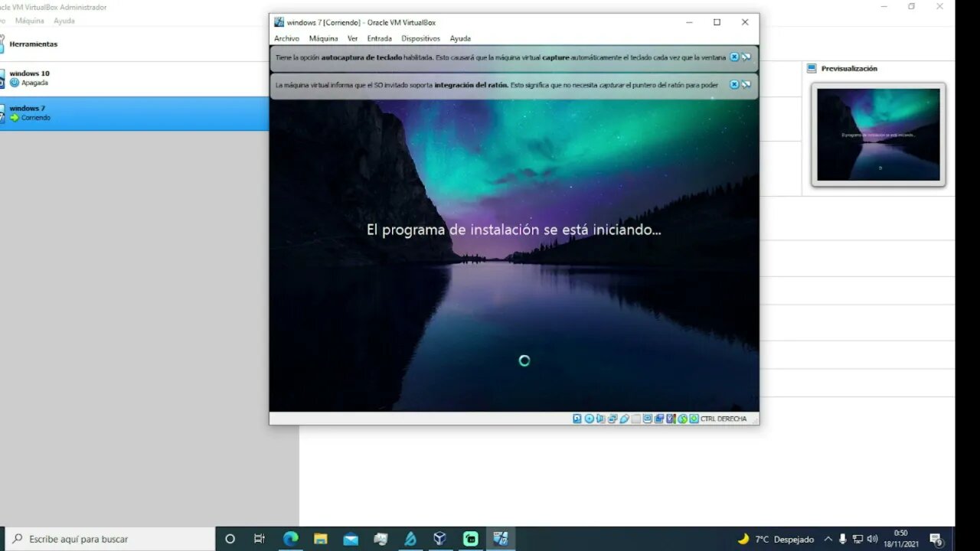
Task: Dismiss the keyboard autocapture notification
Action: click(734, 57)
